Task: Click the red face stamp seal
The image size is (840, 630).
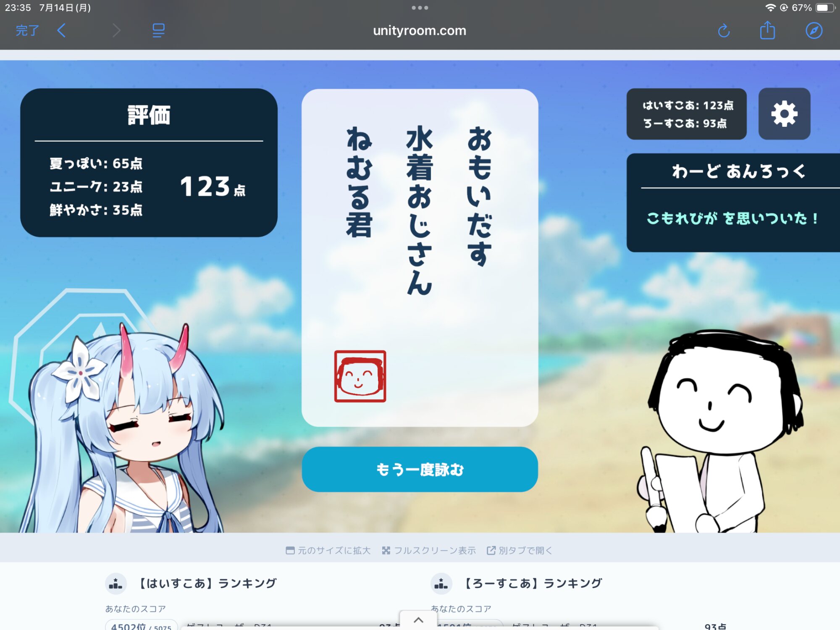Action: coord(360,376)
